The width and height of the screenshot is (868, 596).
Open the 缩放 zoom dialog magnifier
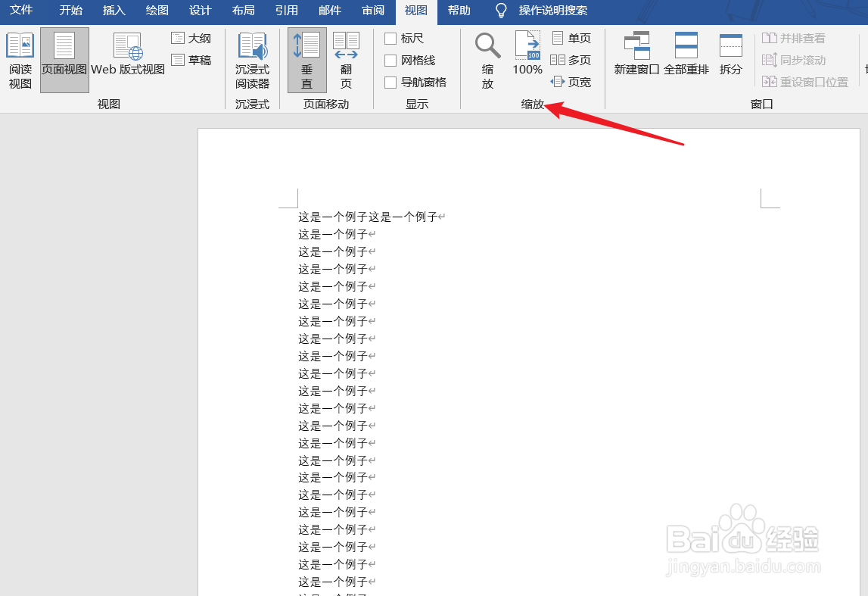click(x=487, y=61)
